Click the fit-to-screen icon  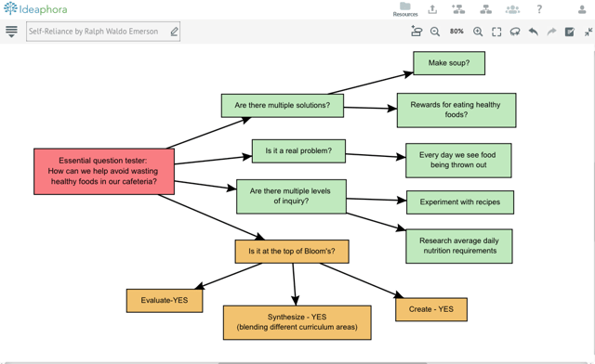click(x=496, y=32)
